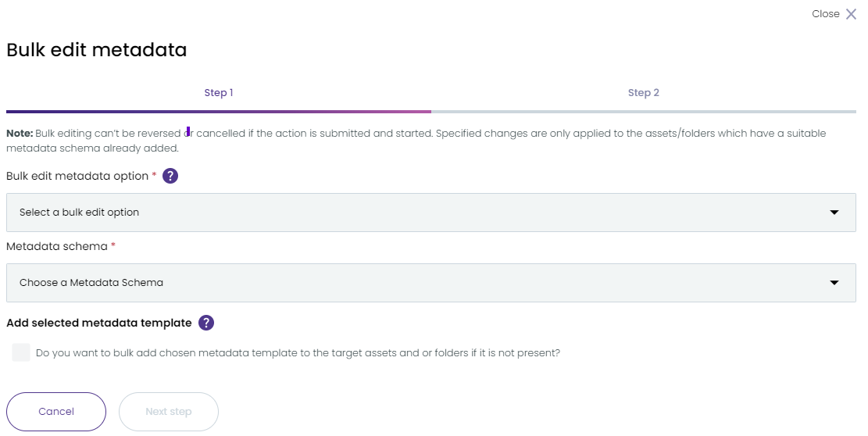Screen dimensions: 868x436
Task: Click the Close text link
Action: pyautogui.click(x=825, y=14)
